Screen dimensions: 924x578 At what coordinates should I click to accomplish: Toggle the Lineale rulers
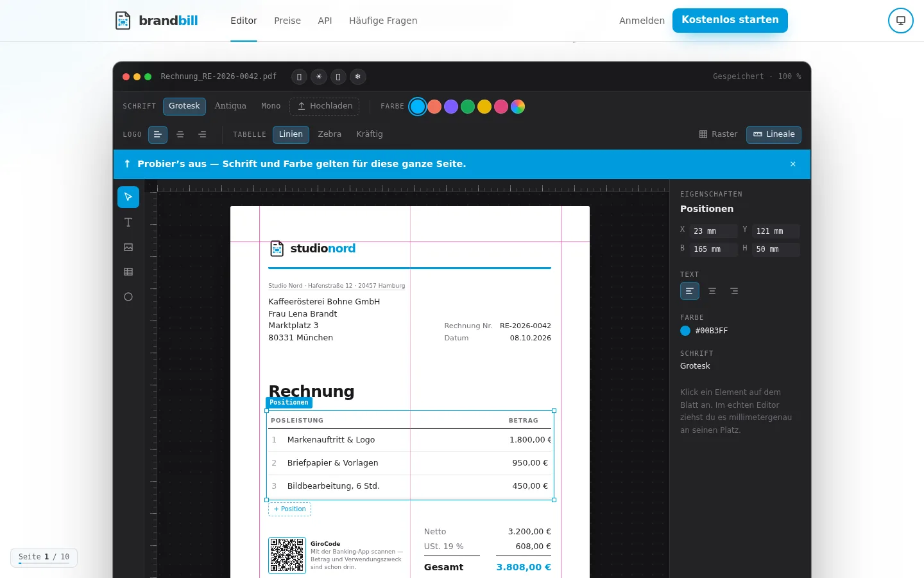(774, 134)
